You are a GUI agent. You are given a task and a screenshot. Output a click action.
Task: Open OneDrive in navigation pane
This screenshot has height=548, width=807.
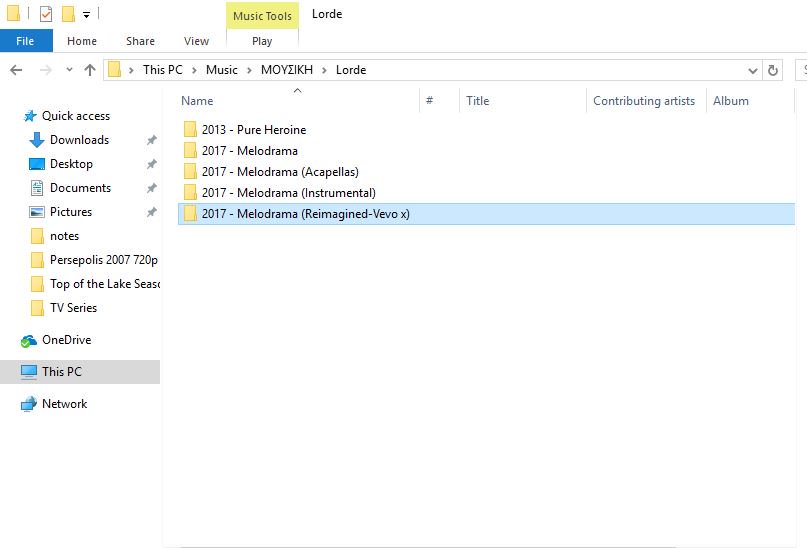click(x=66, y=340)
